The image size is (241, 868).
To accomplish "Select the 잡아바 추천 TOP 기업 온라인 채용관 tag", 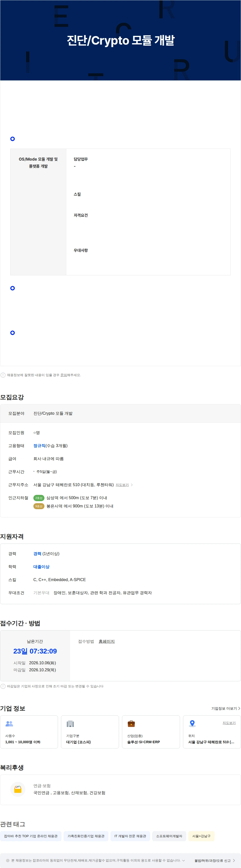I will [x=31, y=836].
